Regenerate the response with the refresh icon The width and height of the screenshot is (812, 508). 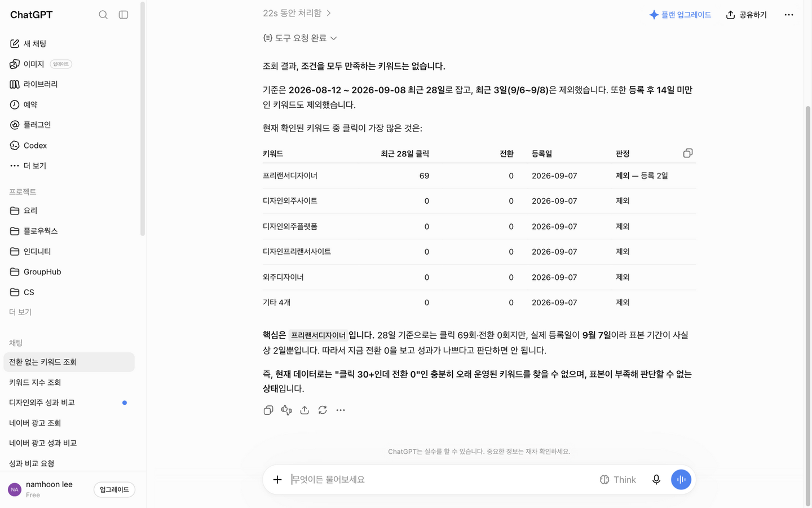click(x=323, y=410)
